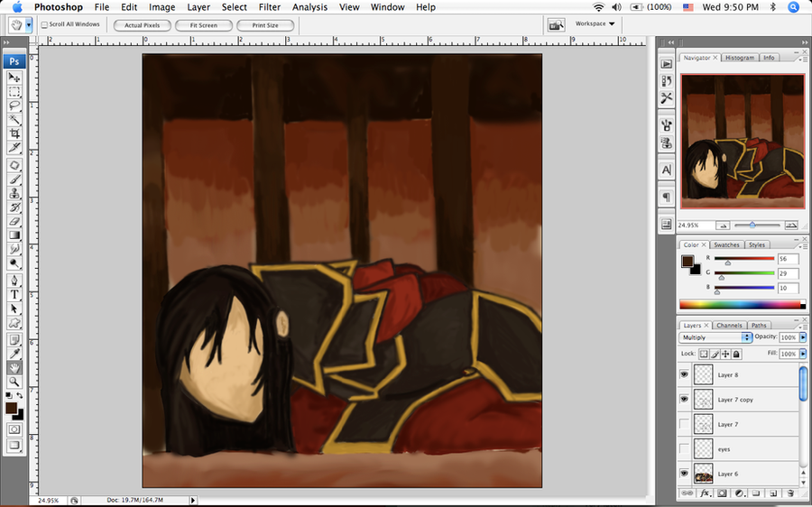Select the Lasso tool
Image resolution: width=812 pixels, height=507 pixels.
click(14, 106)
